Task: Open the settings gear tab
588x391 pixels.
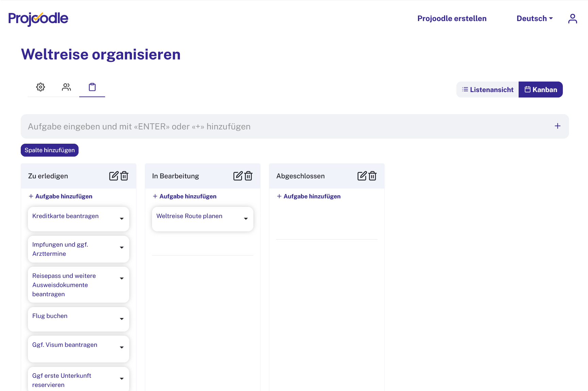Action: (x=40, y=87)
